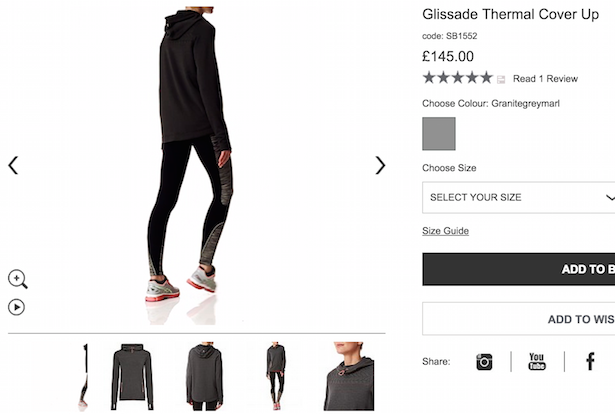The width and height of the screenshot is (615, 415).
Task: Go to next product image arrow
Action: pos(380,165)
